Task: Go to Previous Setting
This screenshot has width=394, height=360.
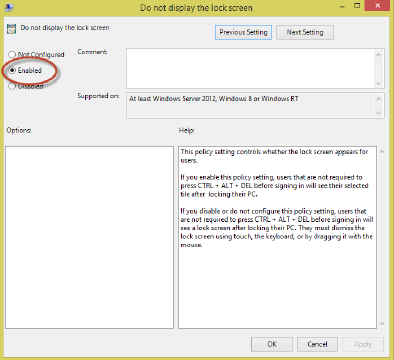Action: (x=243, y=32)
